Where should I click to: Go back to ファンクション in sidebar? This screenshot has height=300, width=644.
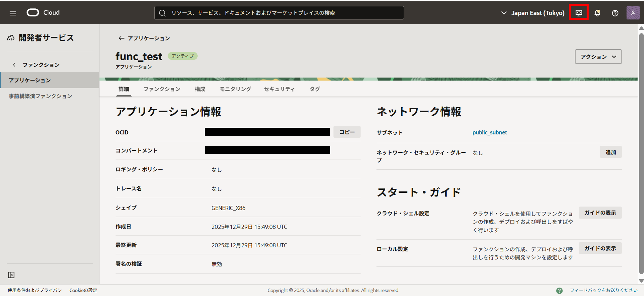[36, 65]
